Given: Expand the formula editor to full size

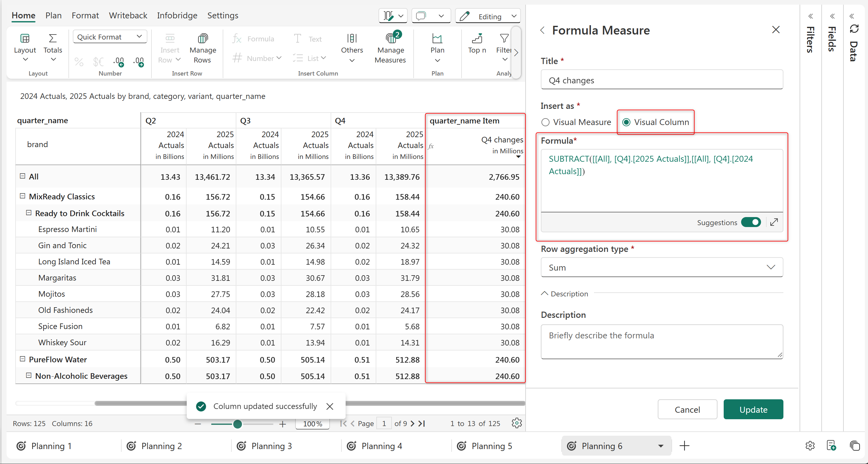Looking at the screenshot, I should (774, 222).
